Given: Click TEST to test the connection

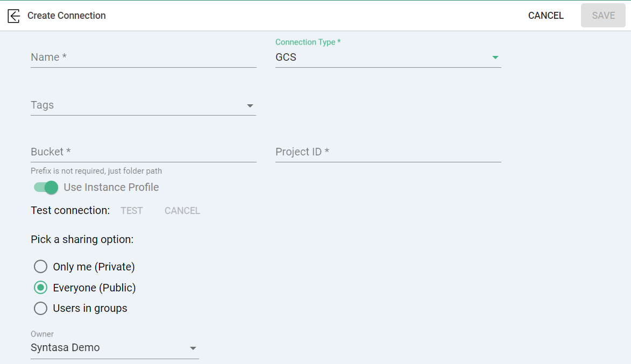Looking at the screenshot, I should pos(132,211).
